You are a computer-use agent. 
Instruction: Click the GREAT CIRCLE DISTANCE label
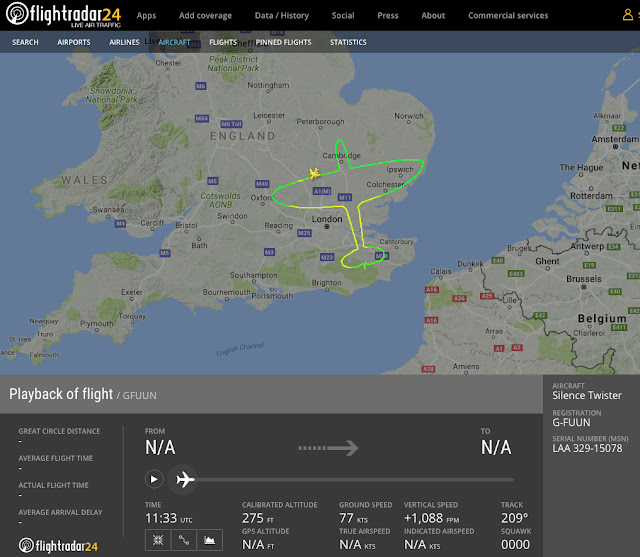59,431
